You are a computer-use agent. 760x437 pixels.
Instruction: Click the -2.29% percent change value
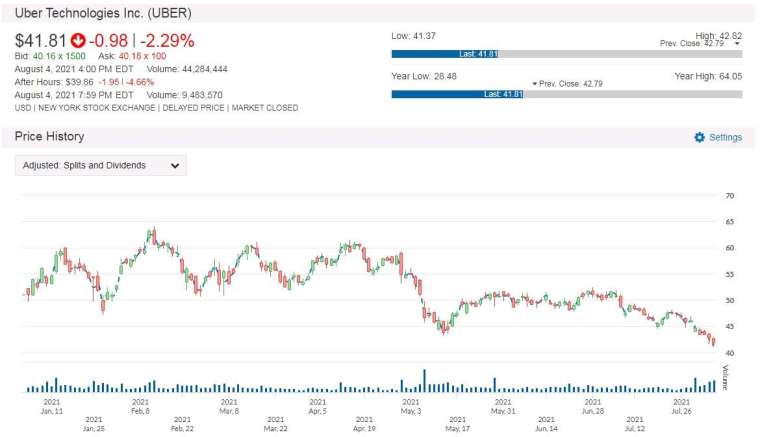pos(167,41)
